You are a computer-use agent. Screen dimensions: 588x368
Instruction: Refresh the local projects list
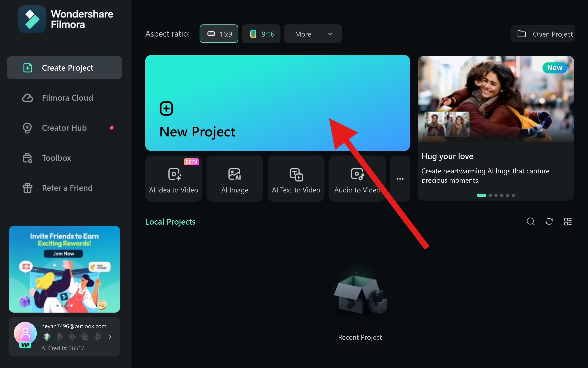click(549, 222)
